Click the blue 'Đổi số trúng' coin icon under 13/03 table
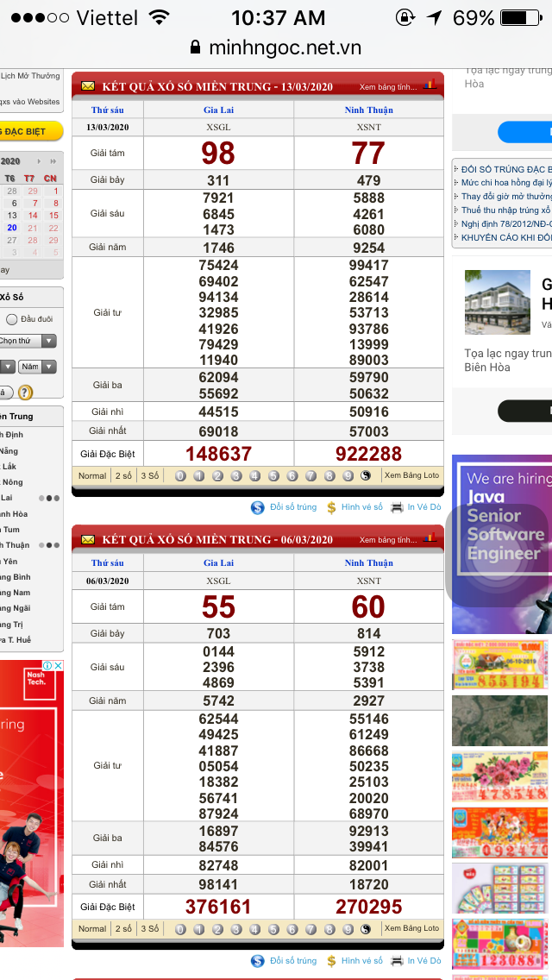This screenshot has height=980, width=552. tap(257, 507)
